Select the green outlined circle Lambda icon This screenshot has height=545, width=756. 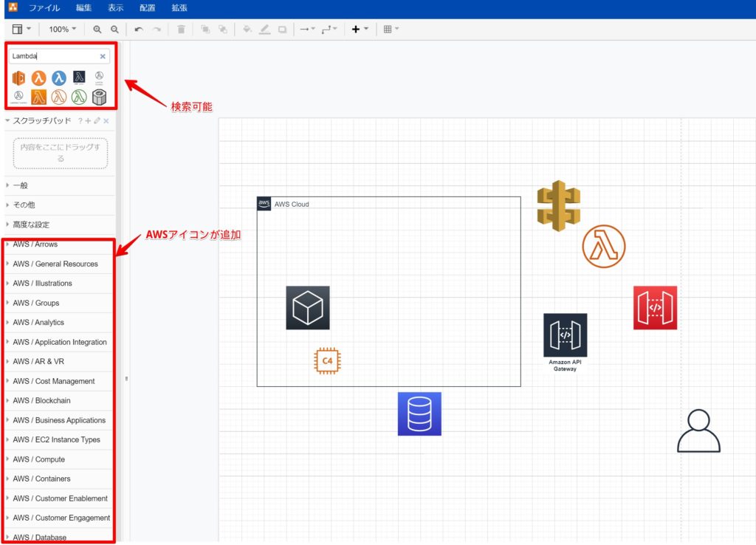coord(79,97)
